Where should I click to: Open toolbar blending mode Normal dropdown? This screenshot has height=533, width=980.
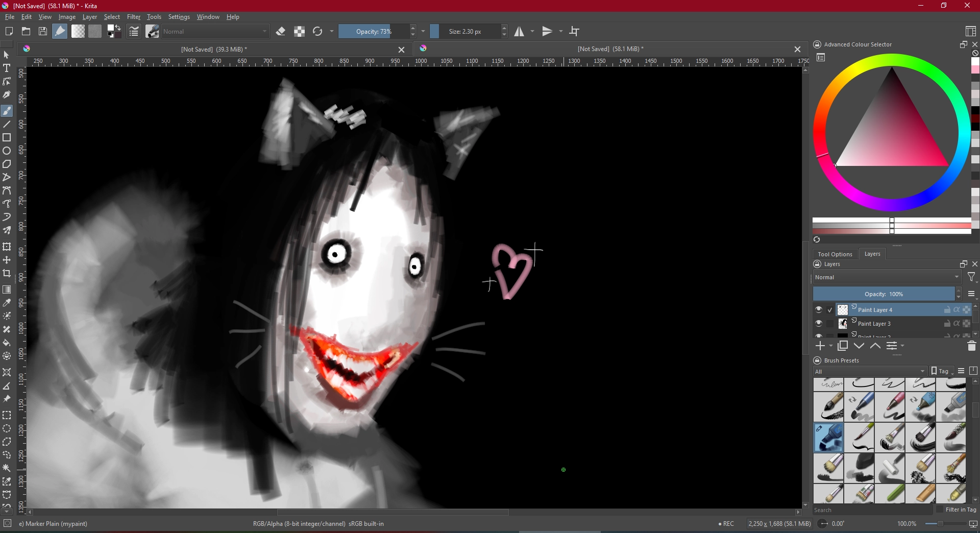pos(215,32)
